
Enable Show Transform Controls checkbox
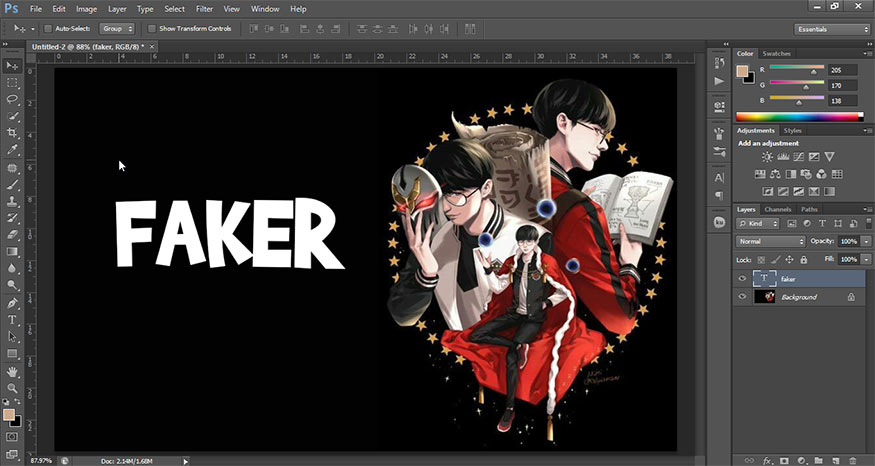point(151,28)
